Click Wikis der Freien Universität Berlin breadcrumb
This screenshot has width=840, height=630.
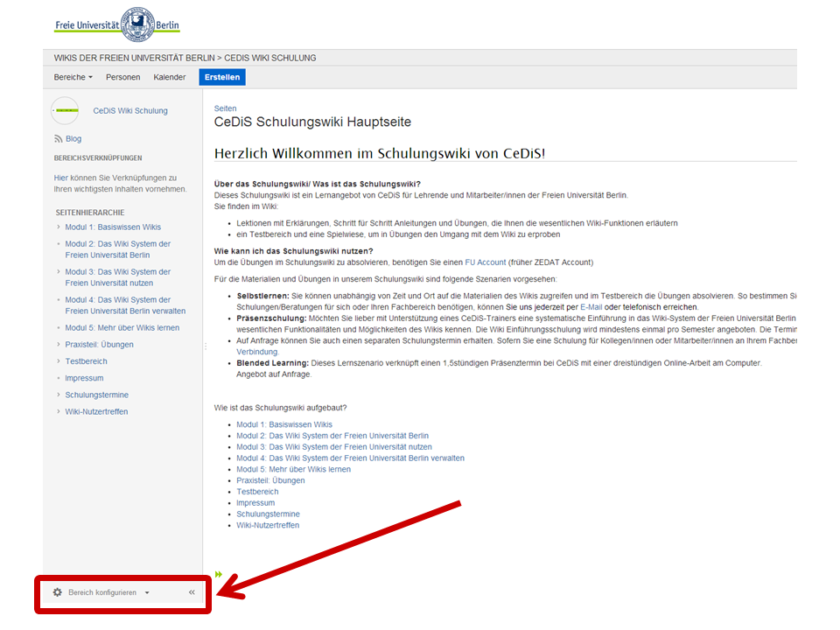(x=134, y=58)
